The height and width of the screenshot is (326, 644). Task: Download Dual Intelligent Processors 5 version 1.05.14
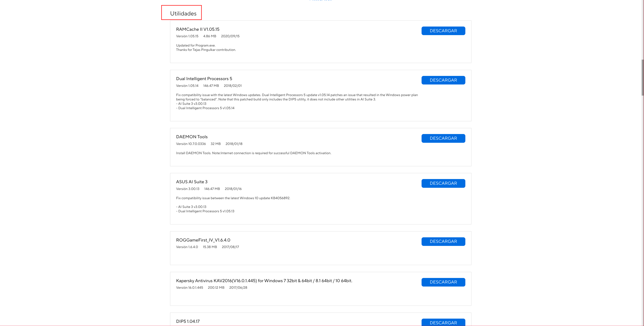point(443,80)
